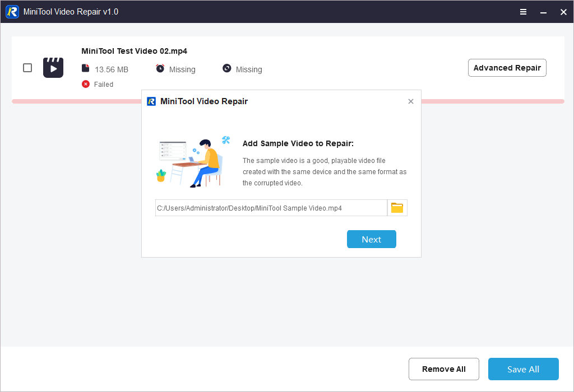Click the resolution icon beside second Missing
The height and width of the screenshot is (392, 574).
coord(227,68)
